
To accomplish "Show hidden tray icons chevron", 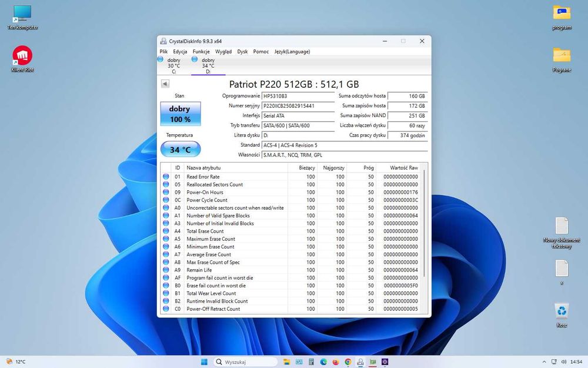I will pos(544,362).
